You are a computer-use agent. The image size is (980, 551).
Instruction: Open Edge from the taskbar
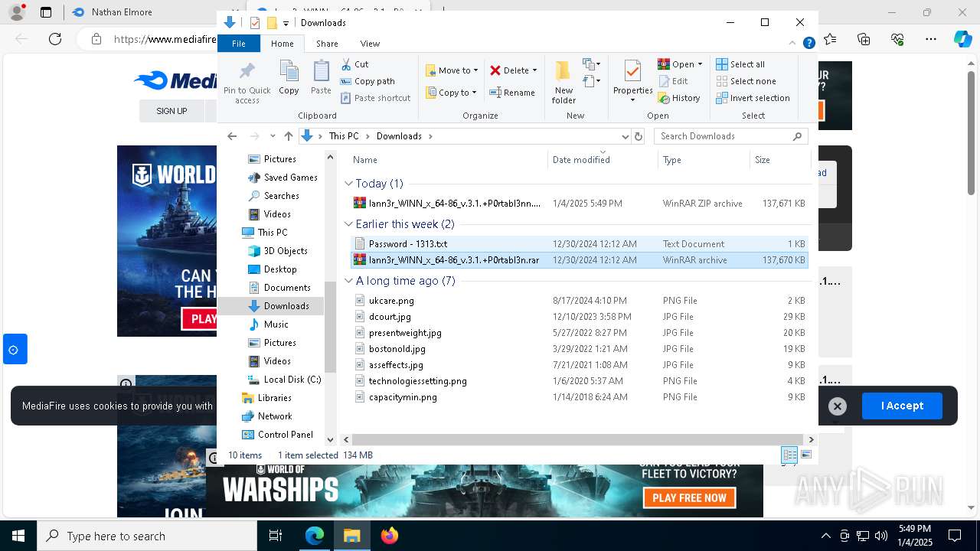tap(315, 536)
